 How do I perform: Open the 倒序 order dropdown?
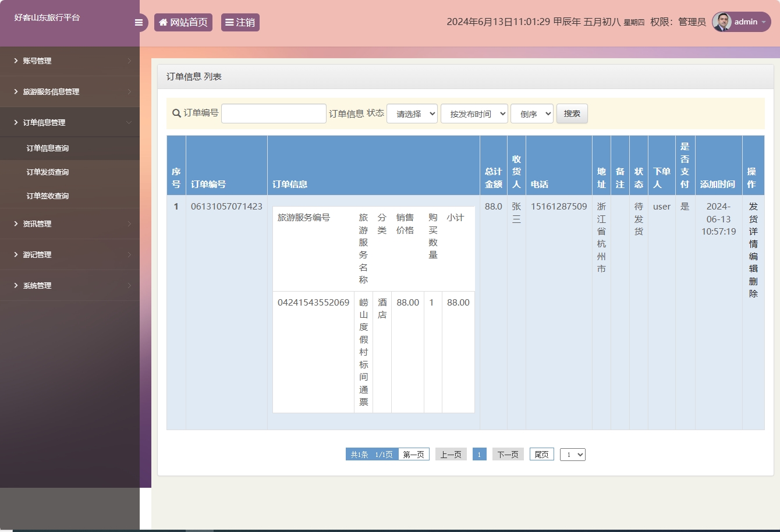(x=531, y=114)
